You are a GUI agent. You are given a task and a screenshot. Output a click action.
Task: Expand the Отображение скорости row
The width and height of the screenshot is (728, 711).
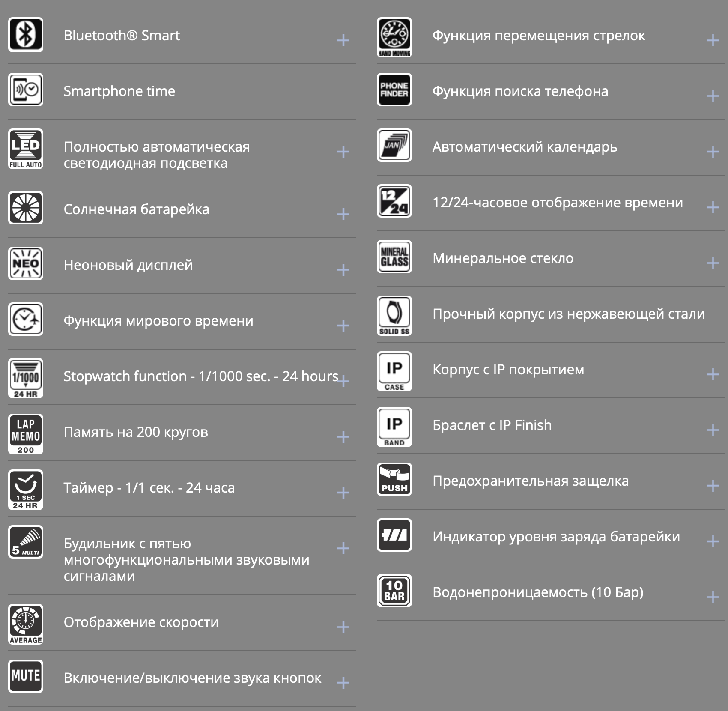pos(343,627)
